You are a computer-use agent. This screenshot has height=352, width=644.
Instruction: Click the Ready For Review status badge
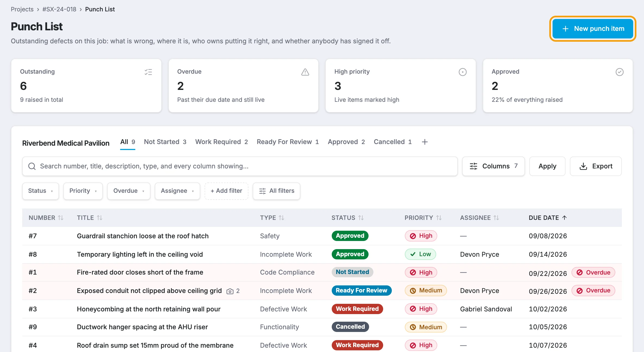362,291
